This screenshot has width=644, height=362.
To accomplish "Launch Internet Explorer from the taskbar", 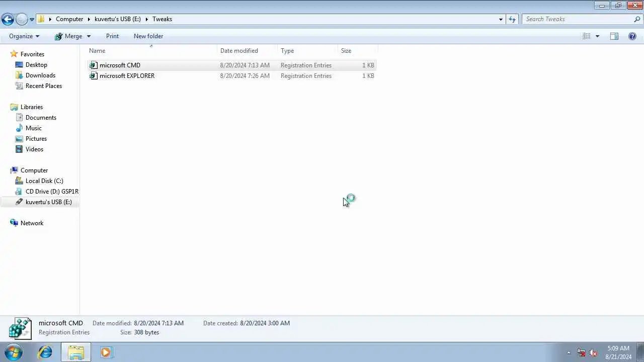I will click(x=45, y=352).
